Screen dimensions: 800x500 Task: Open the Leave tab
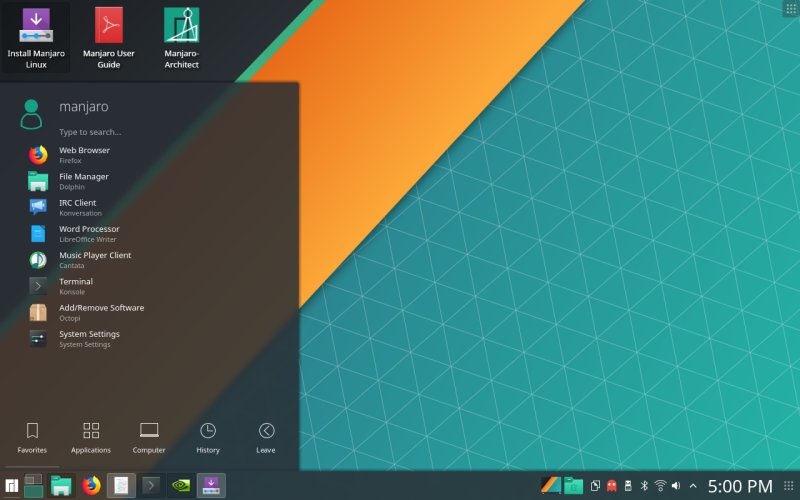[266, 438]
